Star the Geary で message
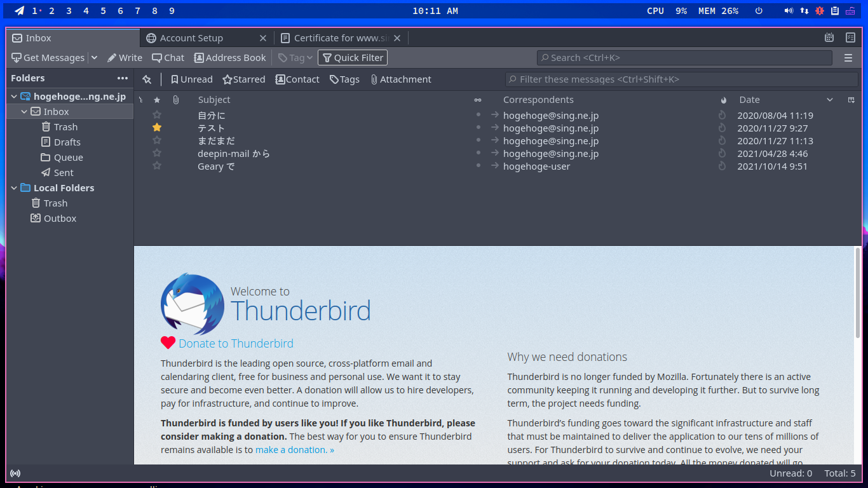This screenshot has height=488, width=868. click(x=157, y=166)
